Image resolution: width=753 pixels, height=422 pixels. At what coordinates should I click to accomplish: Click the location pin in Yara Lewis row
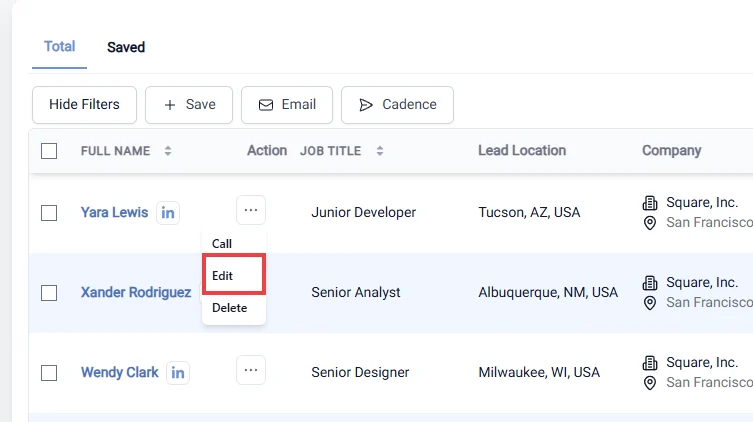[x=650, y=223]
